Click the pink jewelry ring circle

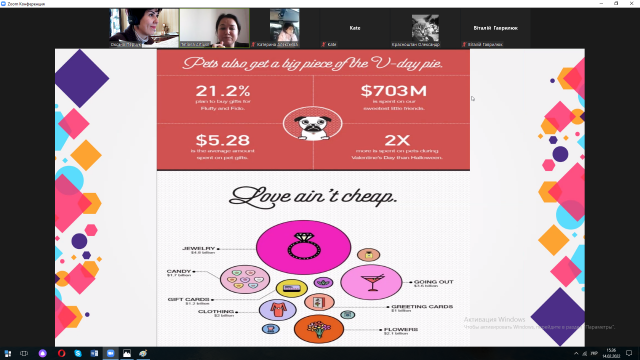pyautogui.click(x=303, y=247)
